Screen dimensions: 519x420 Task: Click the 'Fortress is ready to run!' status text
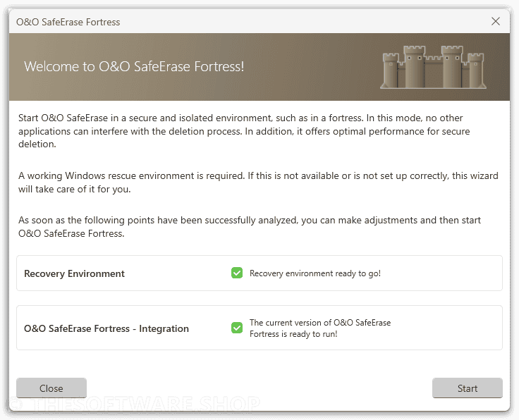click(x=293, y=334)
